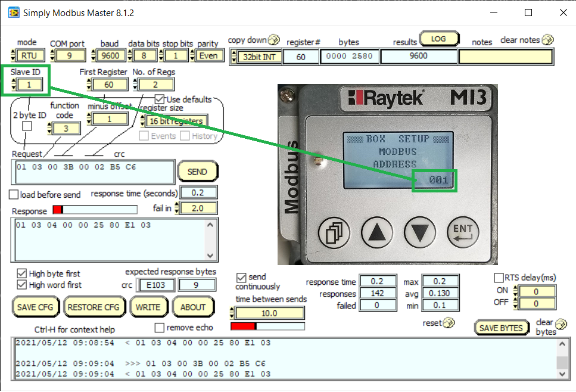The height and width of the screenshot is (392, 576).
Task: Disable send continuously checkbox
Action: click(x=241, y=278)
